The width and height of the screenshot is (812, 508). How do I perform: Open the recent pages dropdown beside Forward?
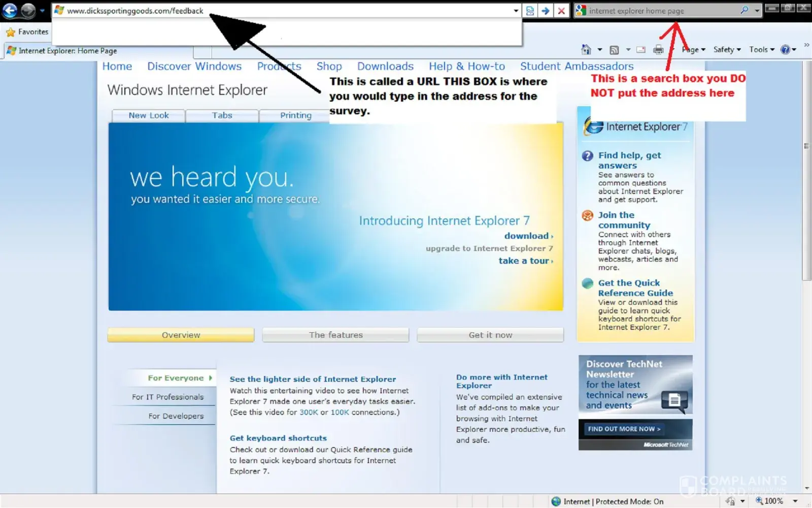coord(42,11)
